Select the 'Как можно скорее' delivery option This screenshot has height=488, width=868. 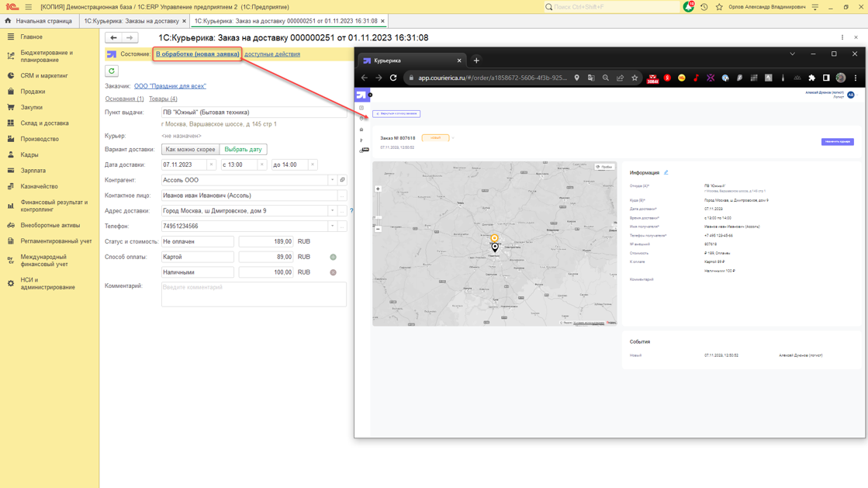coord(190,149)
